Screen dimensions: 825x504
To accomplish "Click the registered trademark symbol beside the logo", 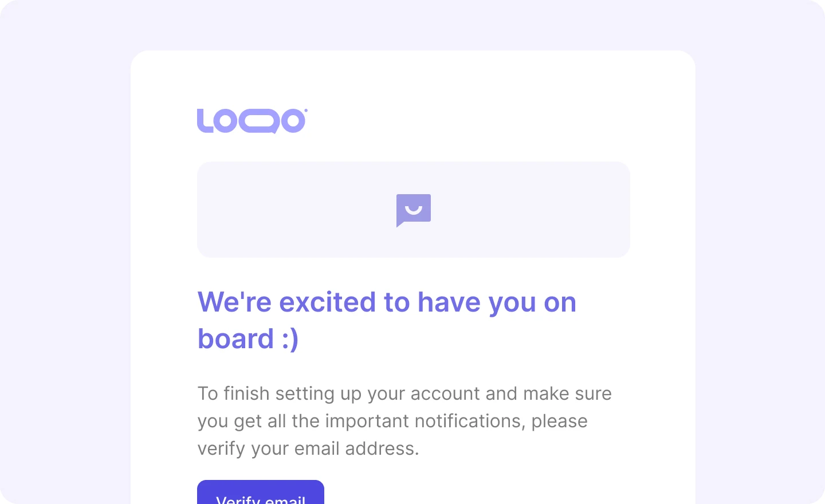I will pyautogui.click(x=306, y=111).
